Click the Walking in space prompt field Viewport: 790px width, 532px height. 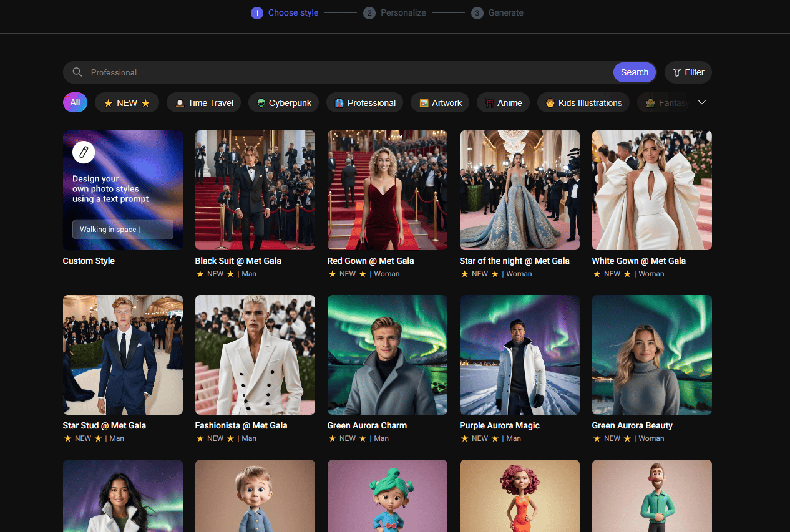122,229
